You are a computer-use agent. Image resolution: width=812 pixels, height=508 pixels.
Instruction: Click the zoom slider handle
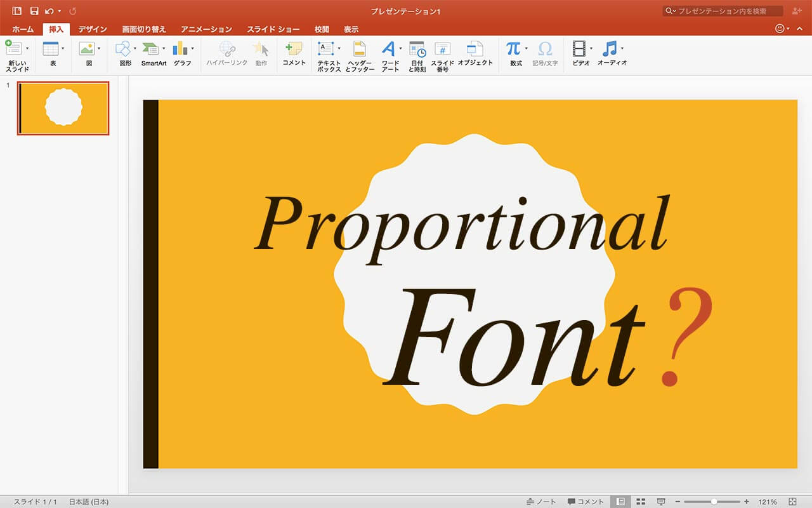point(714,502)
